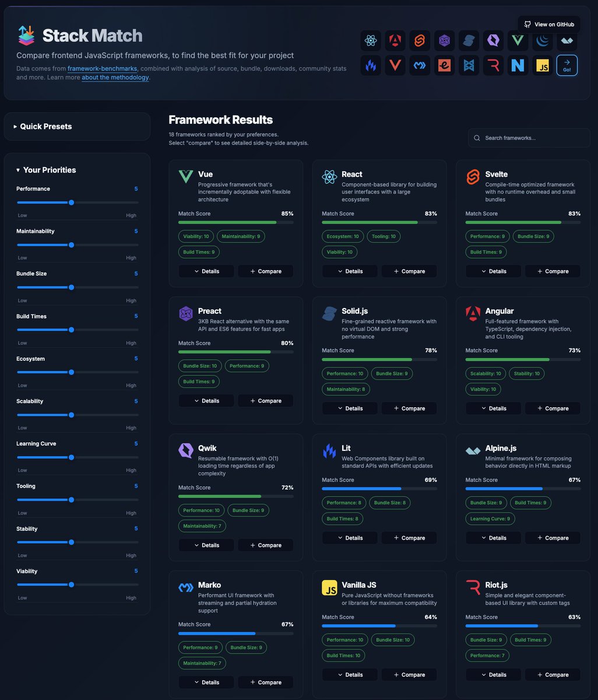
Task: Select the yellow JS logo in header grid
Action: (542, 65)
